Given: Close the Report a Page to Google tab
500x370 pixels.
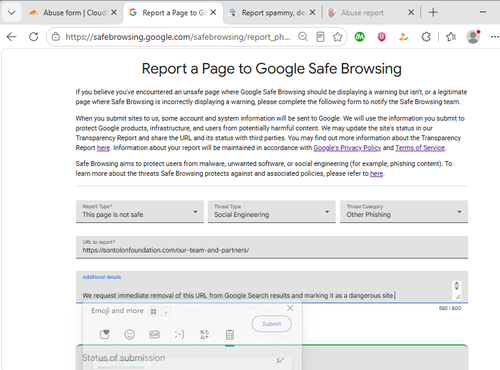Looking at the screenshot, I should [213, 13].
